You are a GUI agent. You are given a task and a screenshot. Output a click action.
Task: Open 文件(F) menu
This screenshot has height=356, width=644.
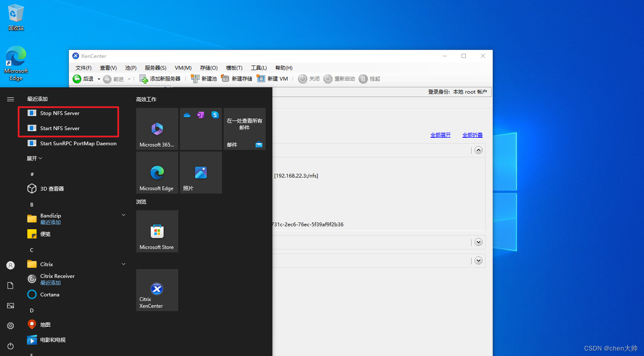[84, 68]
